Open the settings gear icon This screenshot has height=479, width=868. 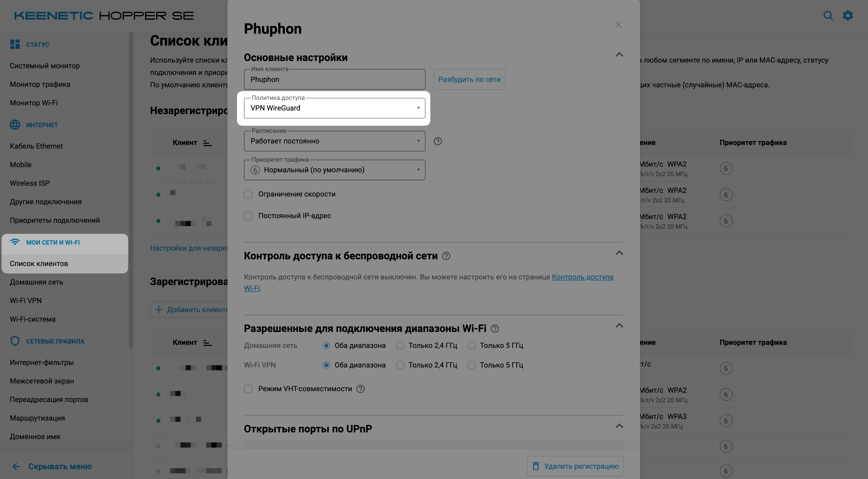[x=848, y=15]
